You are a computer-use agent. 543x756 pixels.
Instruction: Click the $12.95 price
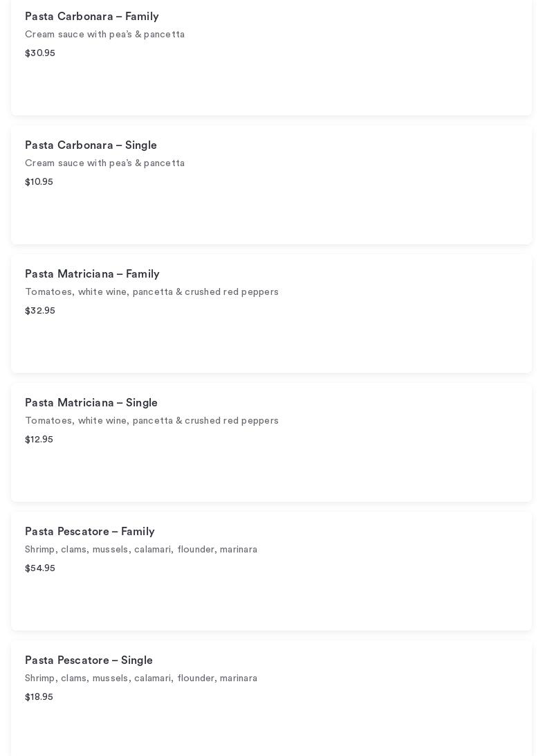39,440
